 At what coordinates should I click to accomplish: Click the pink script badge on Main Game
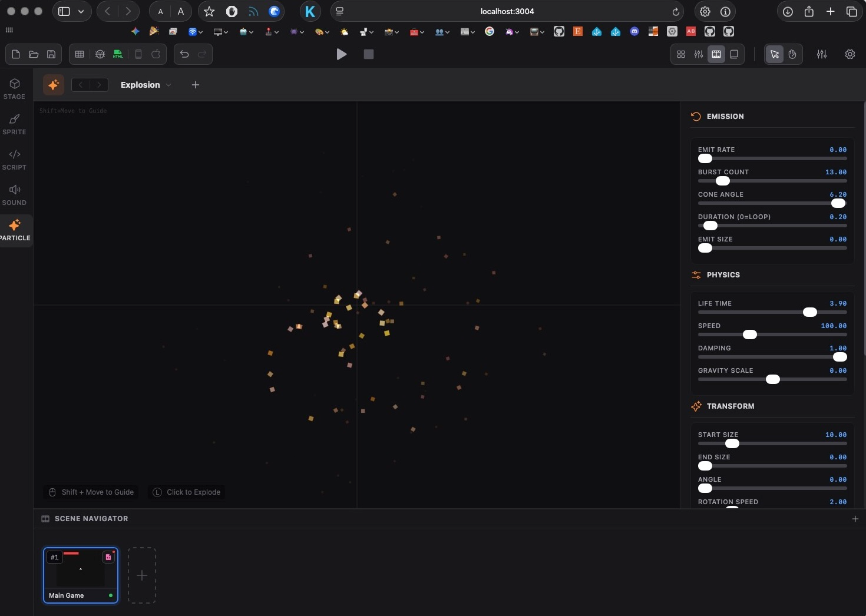108,557
